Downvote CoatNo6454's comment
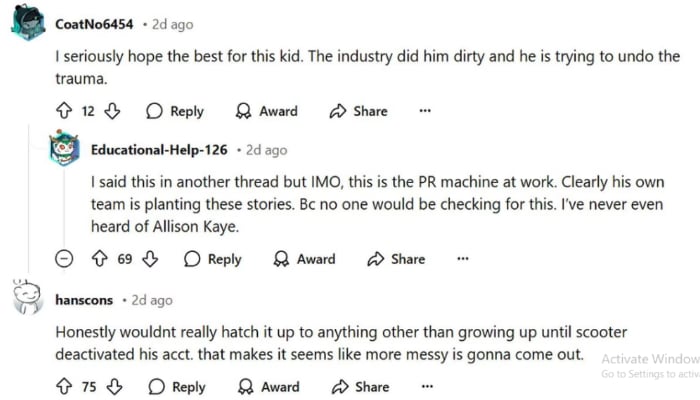This screenshot has width=700, height=400. (x=113, y=111)
